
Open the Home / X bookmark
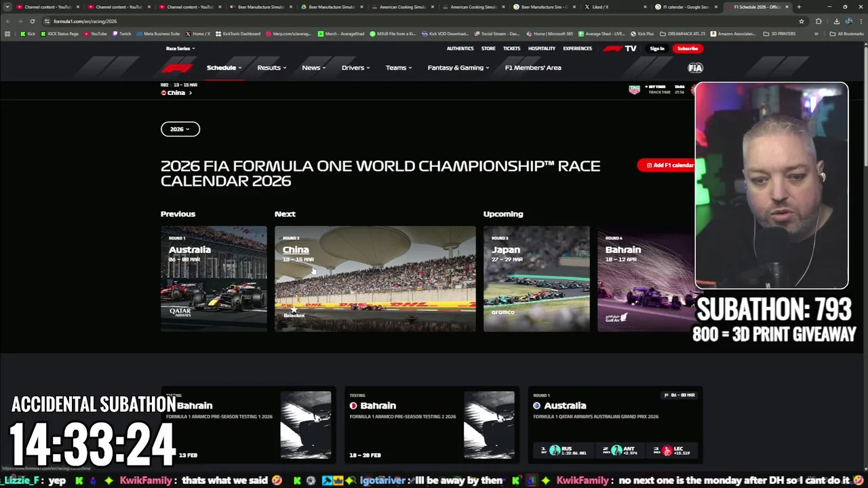(197, 33)
